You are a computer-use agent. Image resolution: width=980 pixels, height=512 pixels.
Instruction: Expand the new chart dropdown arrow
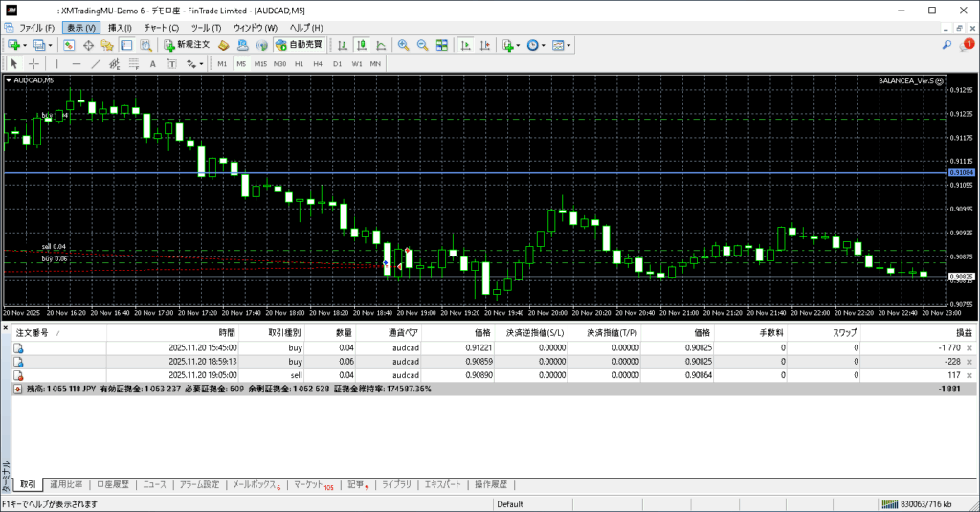[25, 45]
